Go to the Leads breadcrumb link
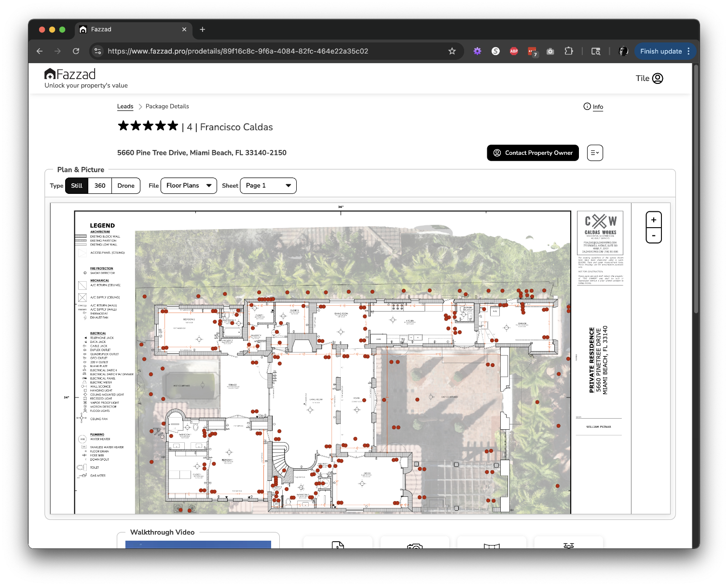728x586 pixels. [125, 107]
